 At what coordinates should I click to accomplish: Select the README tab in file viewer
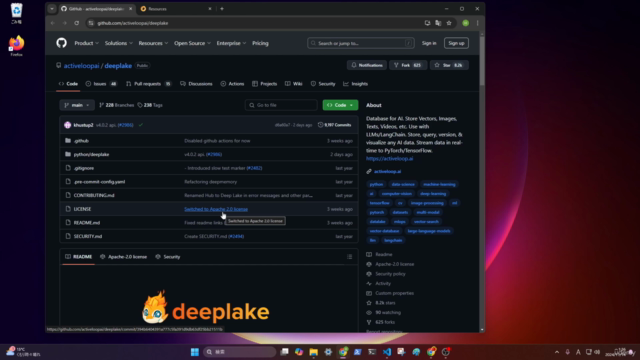pos(78,257)
